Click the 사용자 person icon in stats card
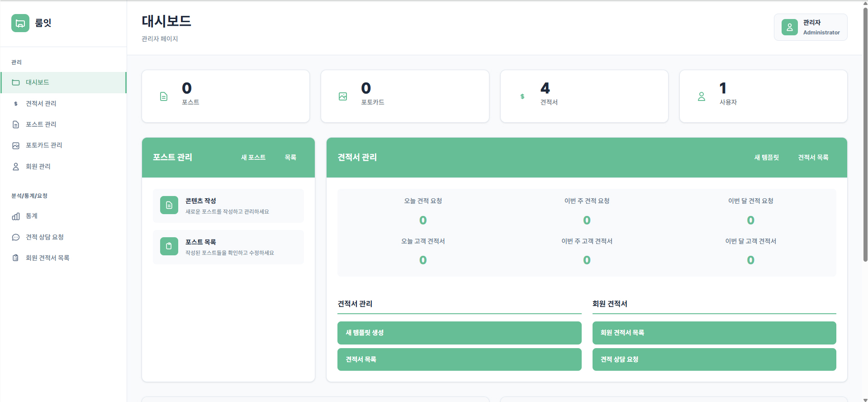The image size is (868, 402). pos(701,96)
